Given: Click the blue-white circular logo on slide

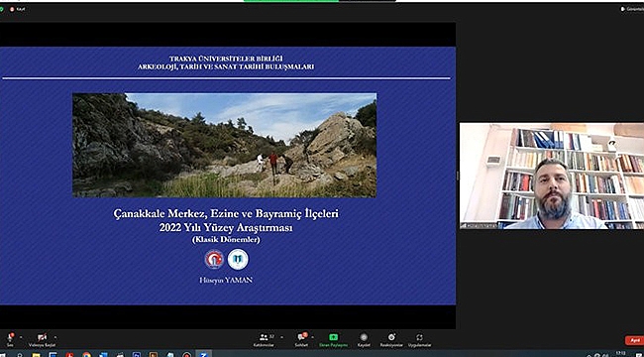Looking at the screenshot, I should click(238, 260).
